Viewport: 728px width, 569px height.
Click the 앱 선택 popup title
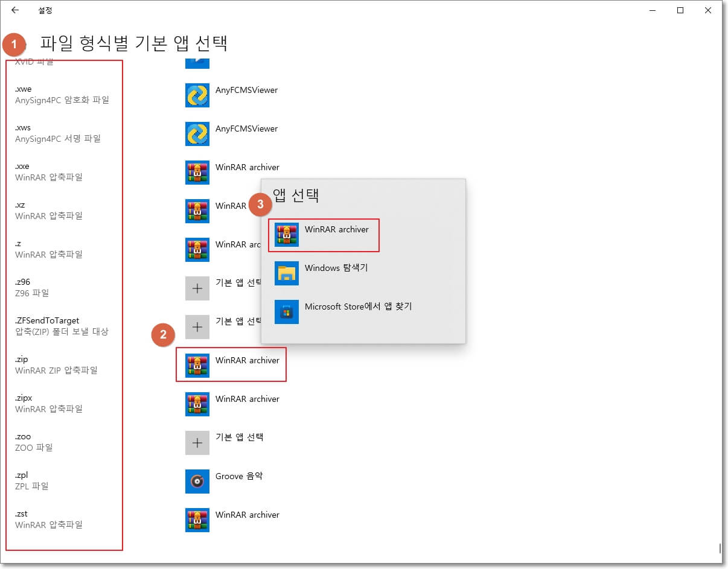[296, 195]
